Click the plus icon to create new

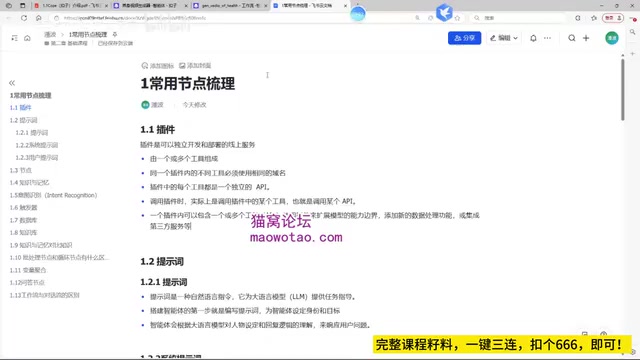pyautogui.click(x=586, y=38)
